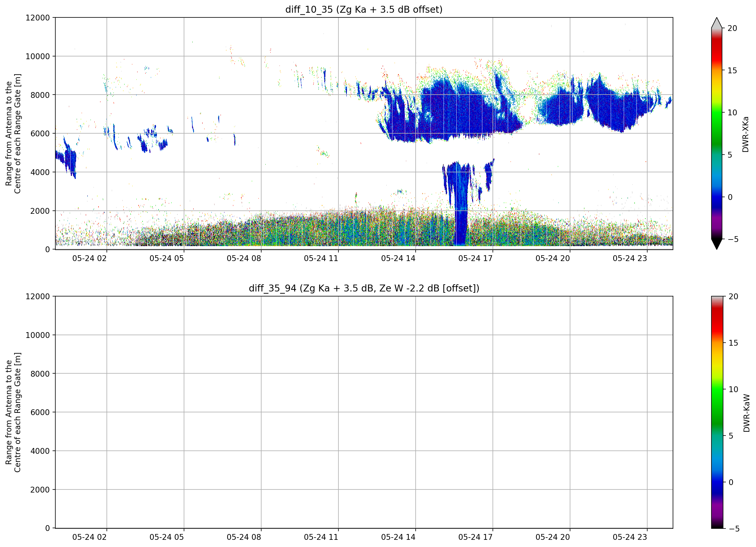Click the 6000 y-axis label on bottom plot
Image resolution: width=756 pixels, height=547 pixels.
tap(40, 412)
